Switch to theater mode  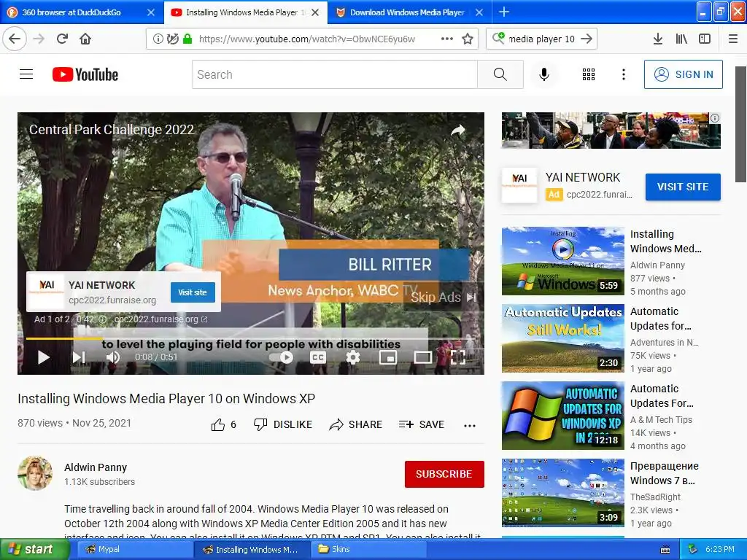point(423,357)
